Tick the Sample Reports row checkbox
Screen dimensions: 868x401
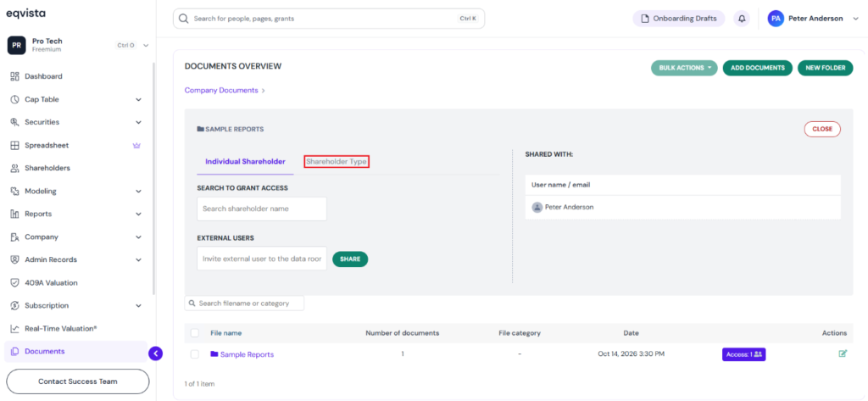point(195,354)
